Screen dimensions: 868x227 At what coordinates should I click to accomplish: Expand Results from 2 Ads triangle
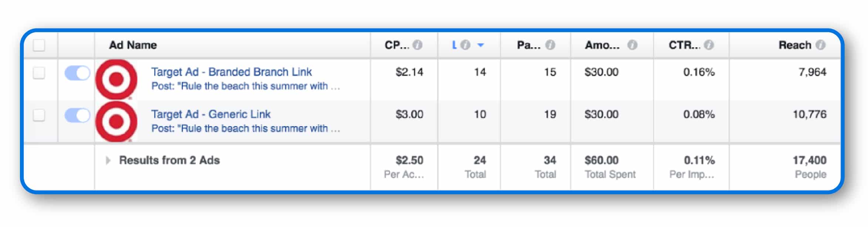click(x=108, y=160)
